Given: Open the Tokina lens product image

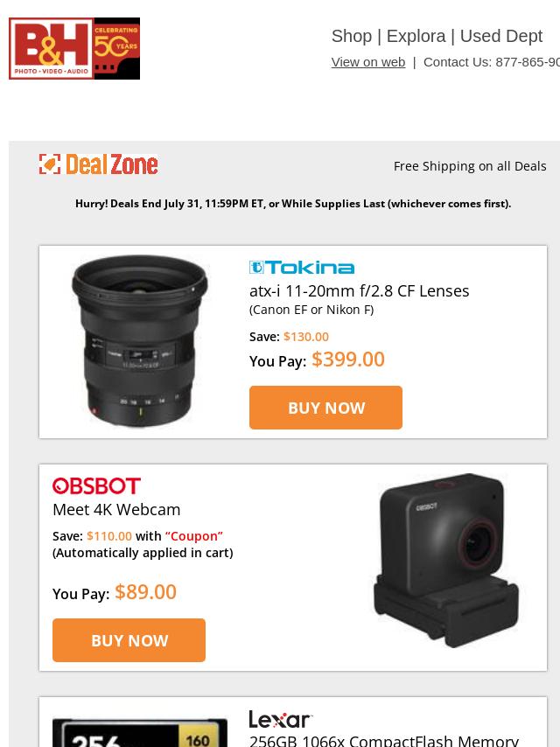Looking at the screenshot, I should [x=140, y=341].
